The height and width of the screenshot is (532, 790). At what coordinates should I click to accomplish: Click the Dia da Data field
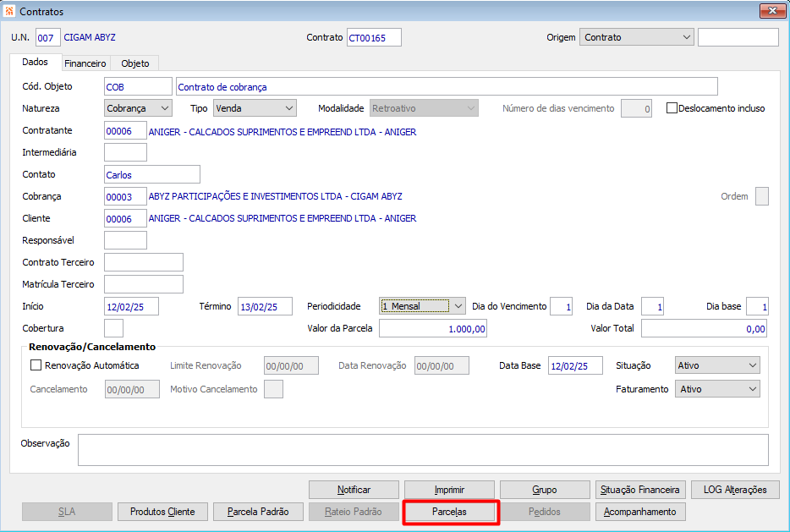(x=652, y=306)
